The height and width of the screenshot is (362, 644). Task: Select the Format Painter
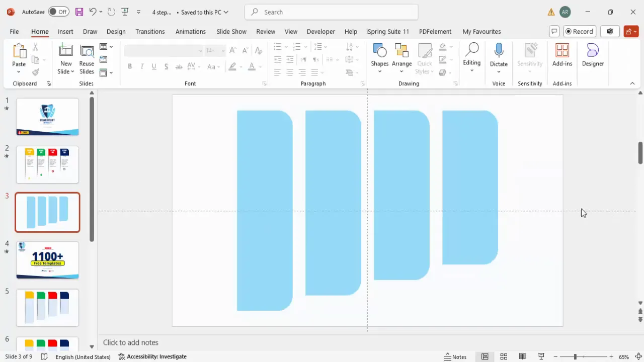coord(35,72)
